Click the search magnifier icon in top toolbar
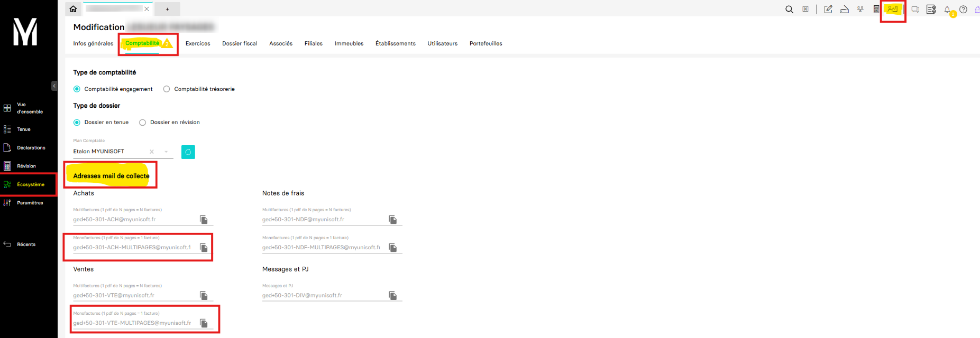Image resolution: width=980 pixels, height=338 pixels. [x=789, y=10]
